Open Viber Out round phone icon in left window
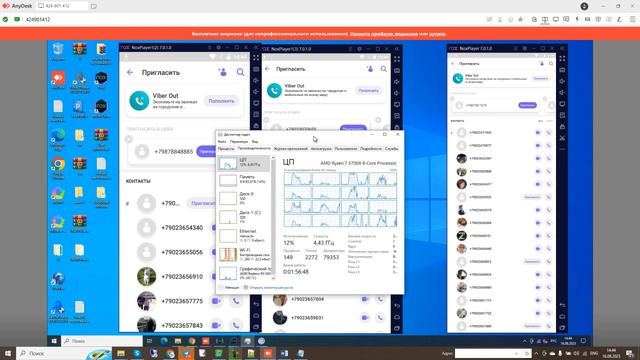This screenshot has width=640, height=360. coord(139,100)
